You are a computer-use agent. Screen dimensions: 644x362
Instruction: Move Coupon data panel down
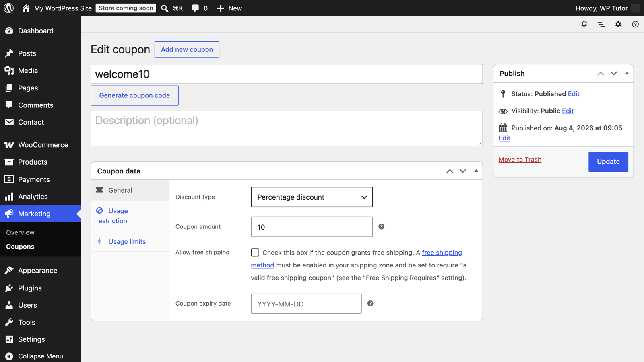(463, 171)
